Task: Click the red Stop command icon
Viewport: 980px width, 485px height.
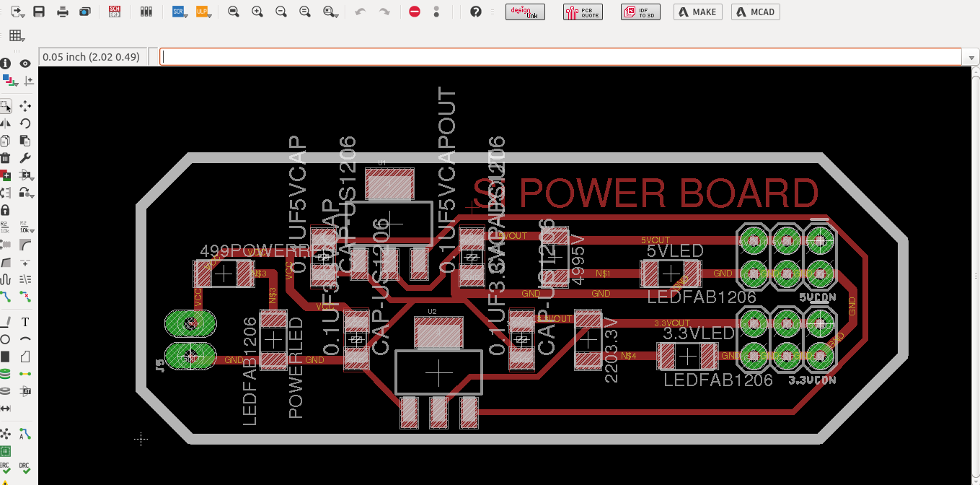Action: pos(415,12)
